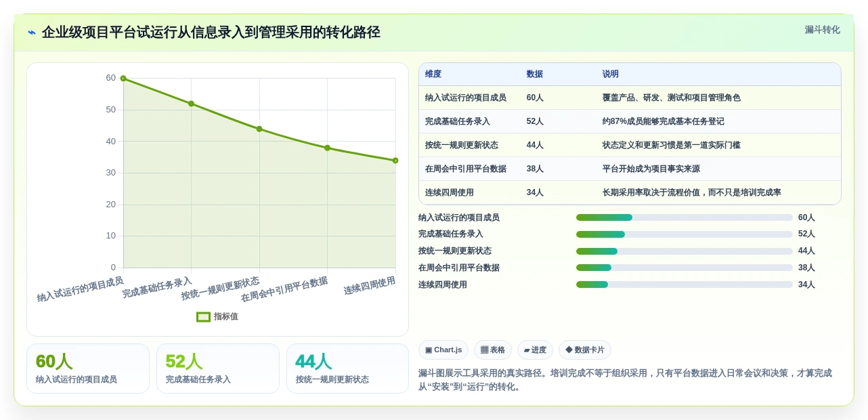Click x-axis label 连续四周使用
This screenshot has width=868, height=420.
[370, 286]
